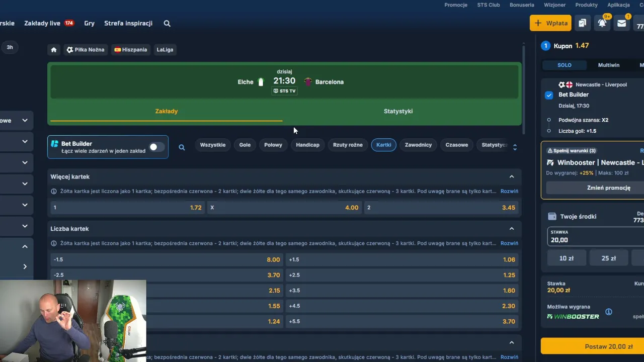Click the Wpłata deposit button

[550, 23]
